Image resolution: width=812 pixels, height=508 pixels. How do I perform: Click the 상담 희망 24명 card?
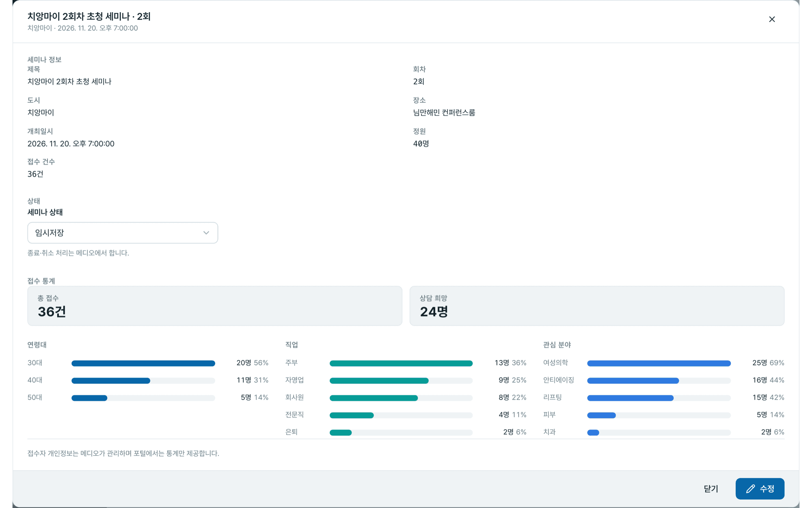pyautogui.click(x=597, y=306)
